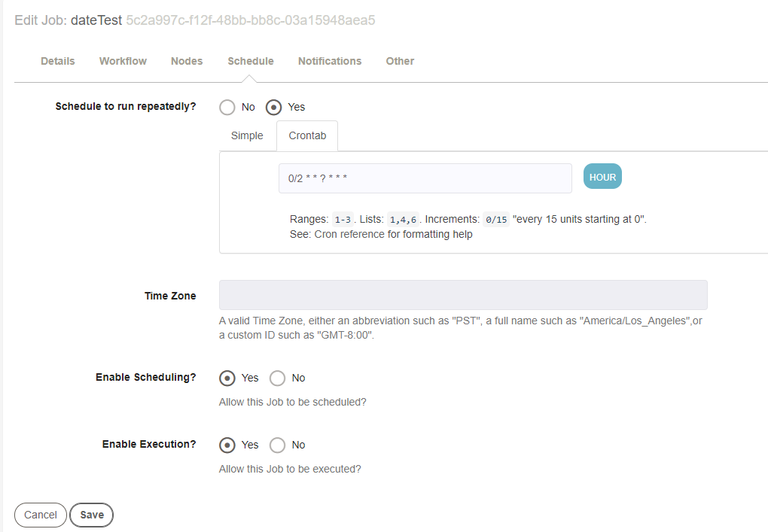Click the dateTest job name
Image resolution: width=768 pixels, height=532 pixels.
[x=96, y=20]
